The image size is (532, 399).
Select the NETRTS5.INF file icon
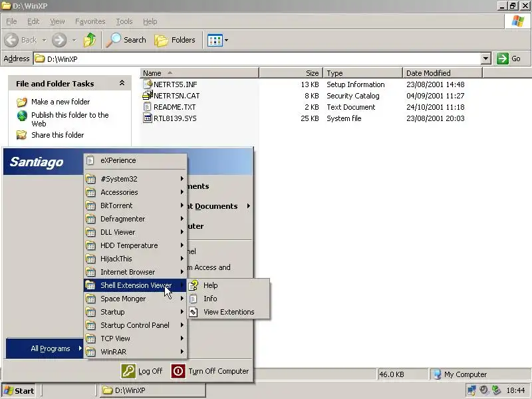coord(148,84)
